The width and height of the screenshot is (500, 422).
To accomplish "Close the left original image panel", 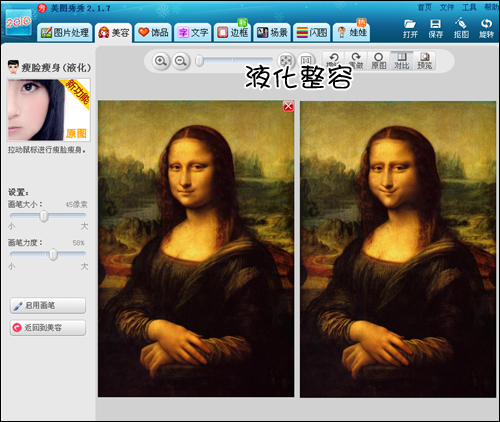I will (x=288, y=106).
